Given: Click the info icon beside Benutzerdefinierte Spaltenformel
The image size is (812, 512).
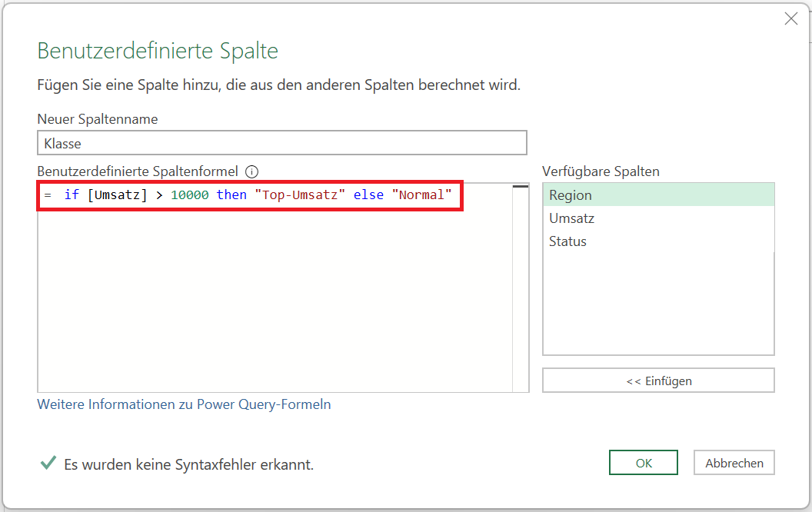Looking at the screenshot, I should 251,172.
